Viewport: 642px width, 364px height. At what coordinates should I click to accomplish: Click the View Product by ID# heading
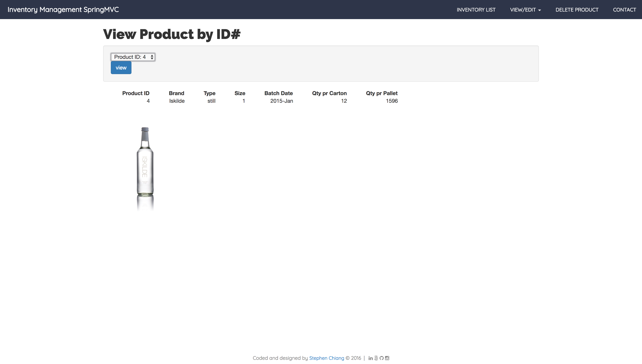coord(172,34)
